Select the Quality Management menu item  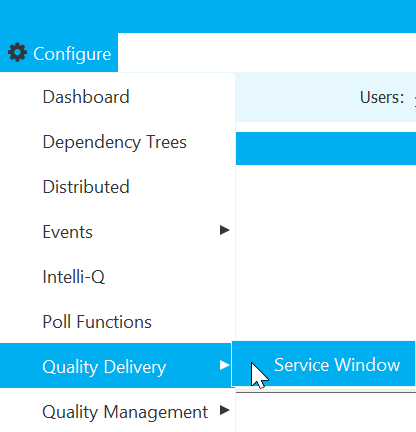[125, 412]
